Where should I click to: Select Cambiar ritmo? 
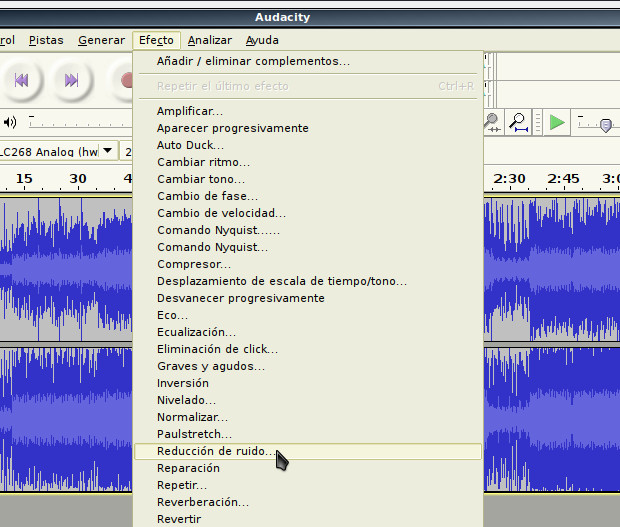pos(308,162)
